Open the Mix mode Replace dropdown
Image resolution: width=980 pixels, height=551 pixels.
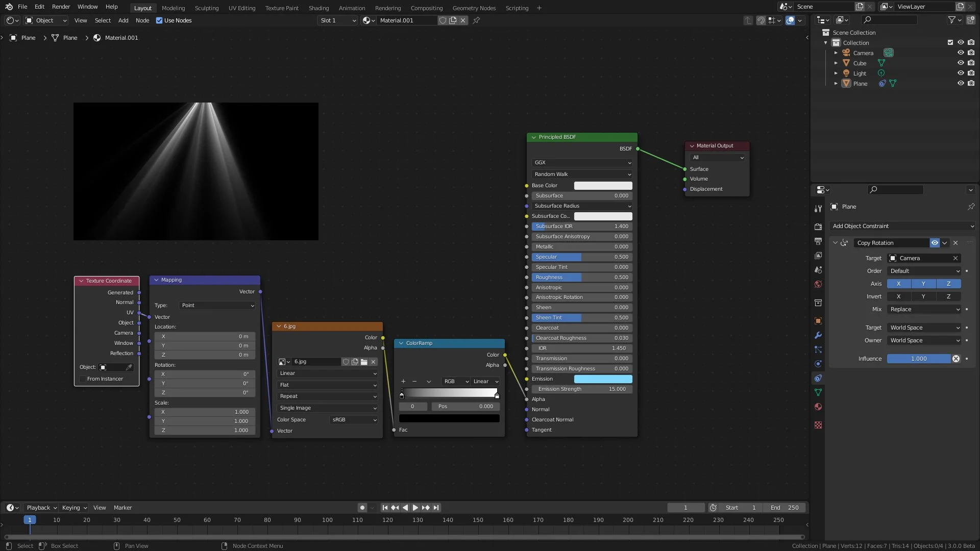pyautogui.click(x=924, y=309)
